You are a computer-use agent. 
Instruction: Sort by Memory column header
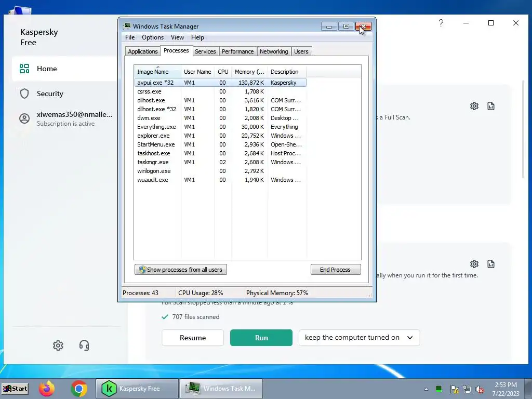[x=249, y=72]
